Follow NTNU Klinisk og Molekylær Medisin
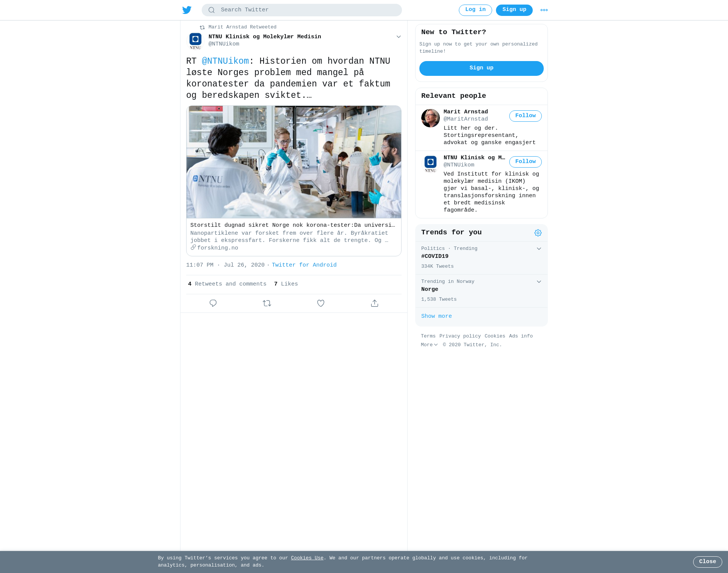 (526, 162)
